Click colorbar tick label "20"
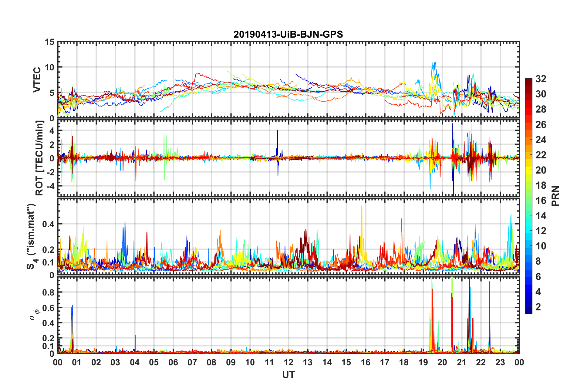Image resolution: width=577 pixels, height=392 pixels. click(x=541, y=170)
